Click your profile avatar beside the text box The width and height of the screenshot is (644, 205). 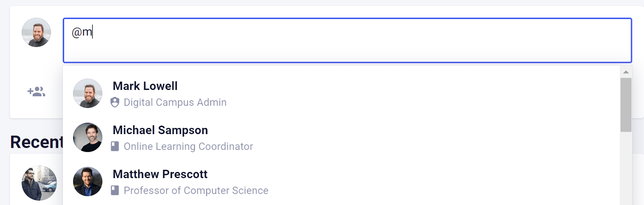pyautogui.click(x=36, y=32)
